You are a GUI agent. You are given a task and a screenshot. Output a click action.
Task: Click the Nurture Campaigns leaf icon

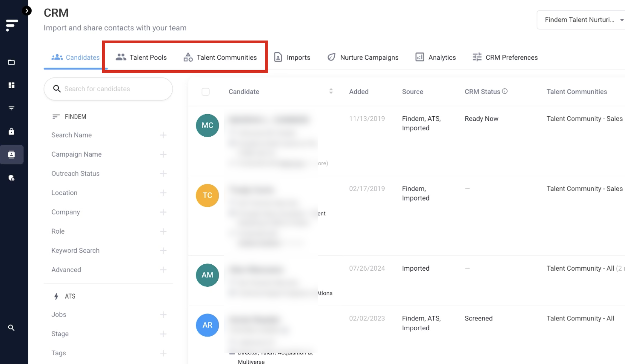(331, 57)
